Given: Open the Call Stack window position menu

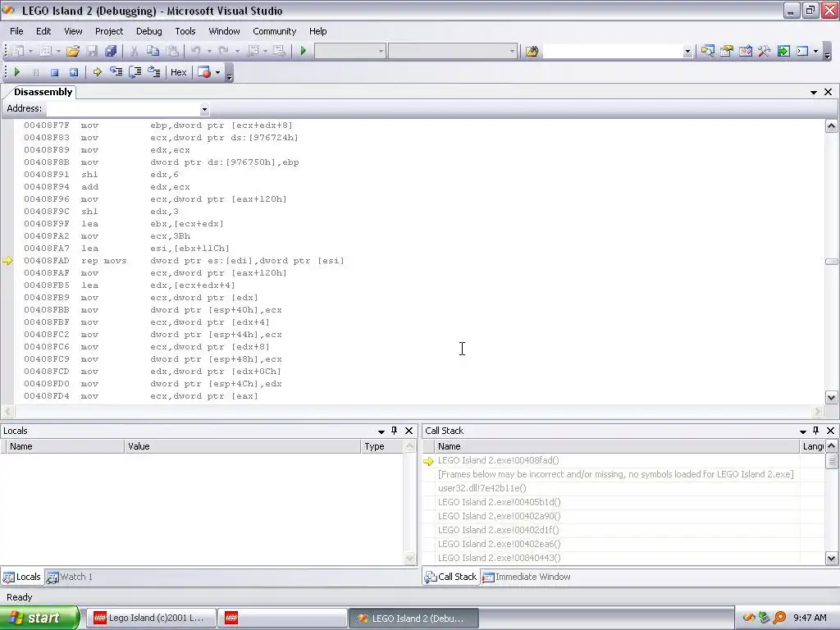Looking at the screenshot, I should (803, 431).
